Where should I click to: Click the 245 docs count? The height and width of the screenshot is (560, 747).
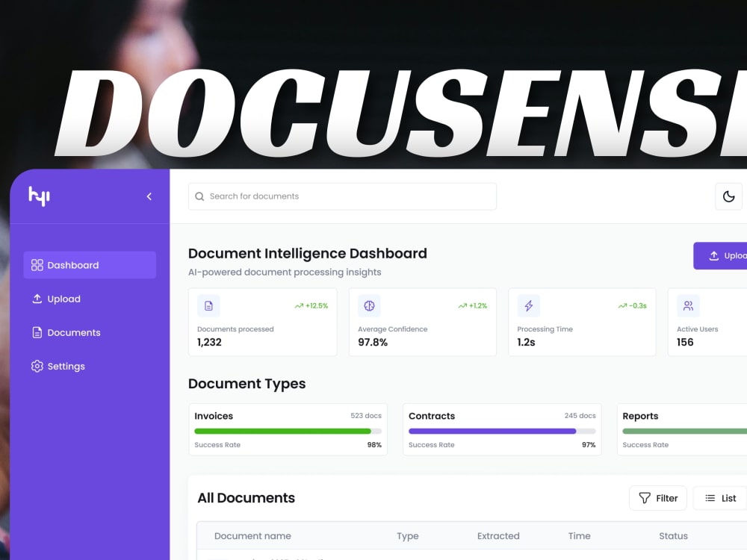point(580,416)
